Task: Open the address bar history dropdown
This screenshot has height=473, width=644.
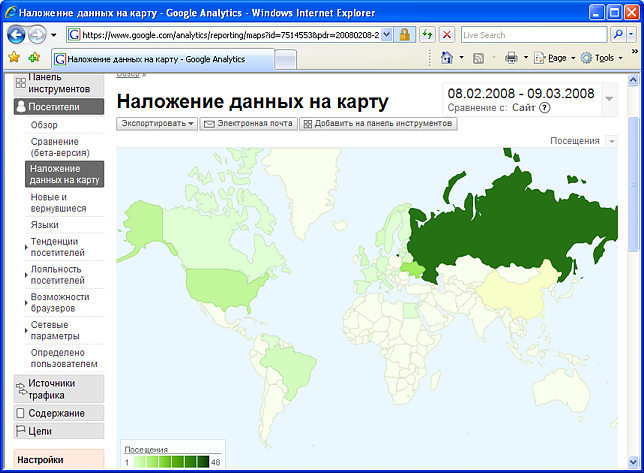Action: pyautogui.click(x=386, y=35)
